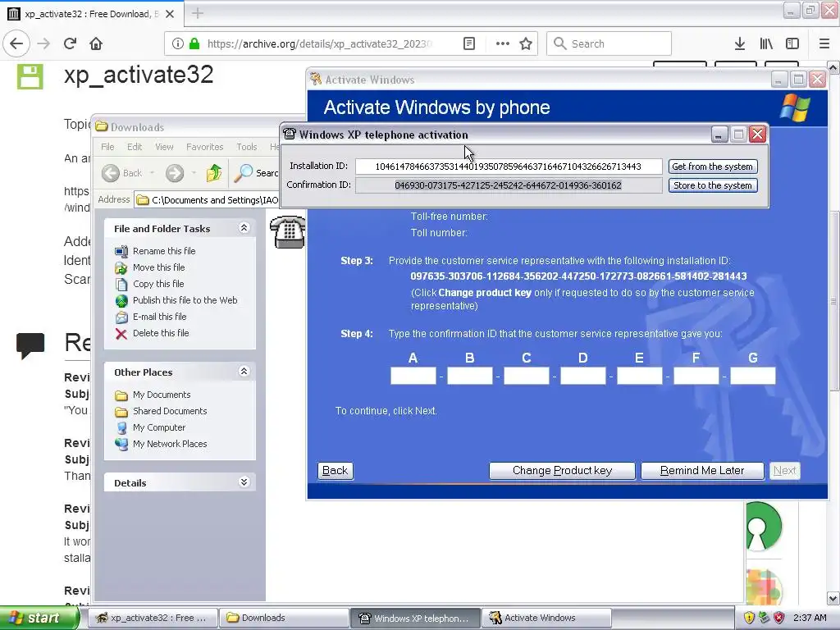
Task: Bookmark this page with star icon
Action: click(526, 43)
